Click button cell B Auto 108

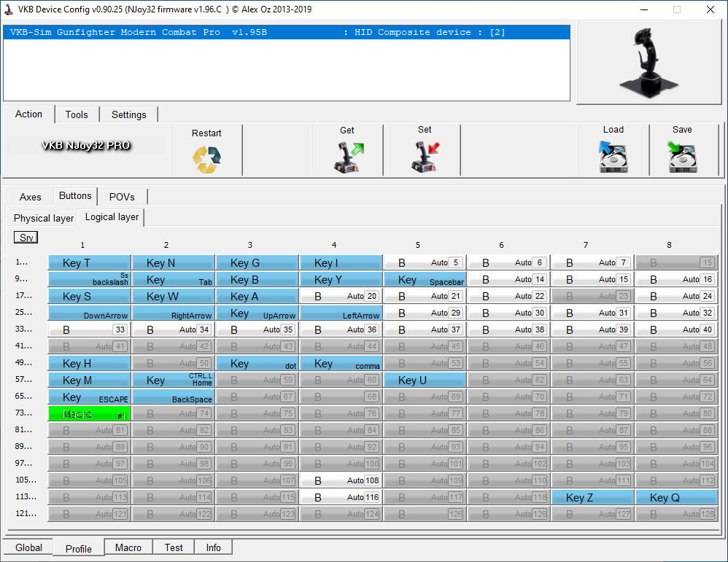tap(341, 480)
